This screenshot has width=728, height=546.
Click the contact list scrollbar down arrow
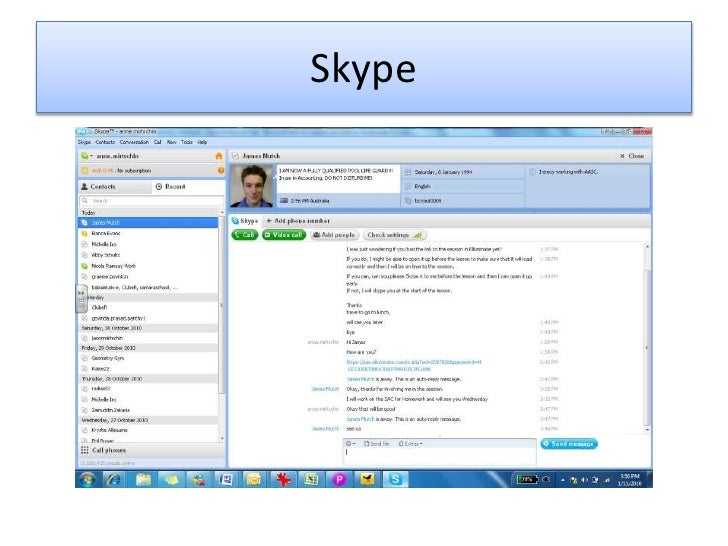click(x=221, y=438)
